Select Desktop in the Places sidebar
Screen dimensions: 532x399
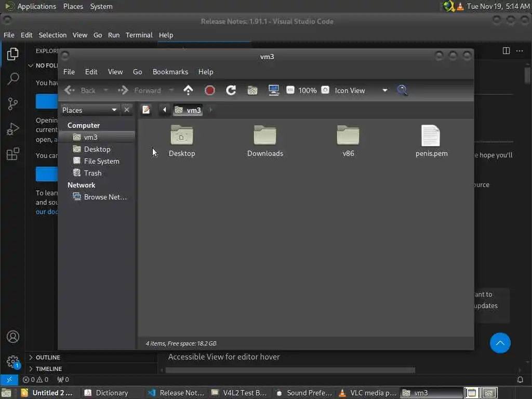point(97,149)
